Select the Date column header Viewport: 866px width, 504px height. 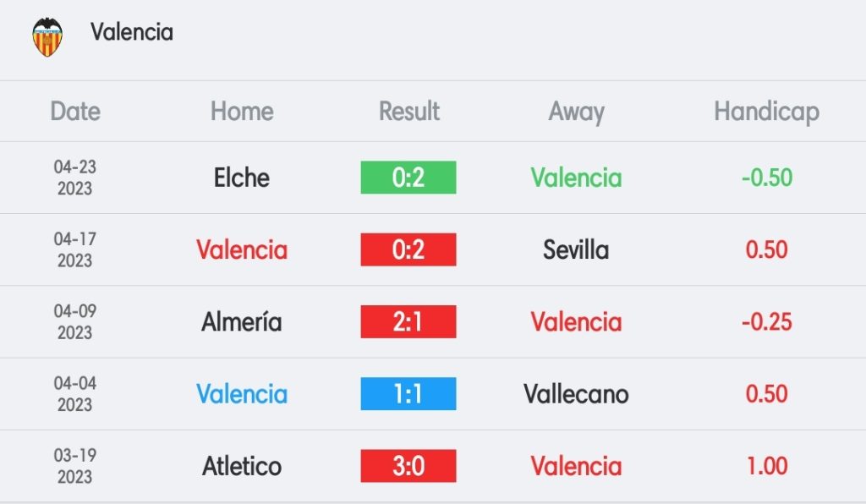tap(75, 111)
